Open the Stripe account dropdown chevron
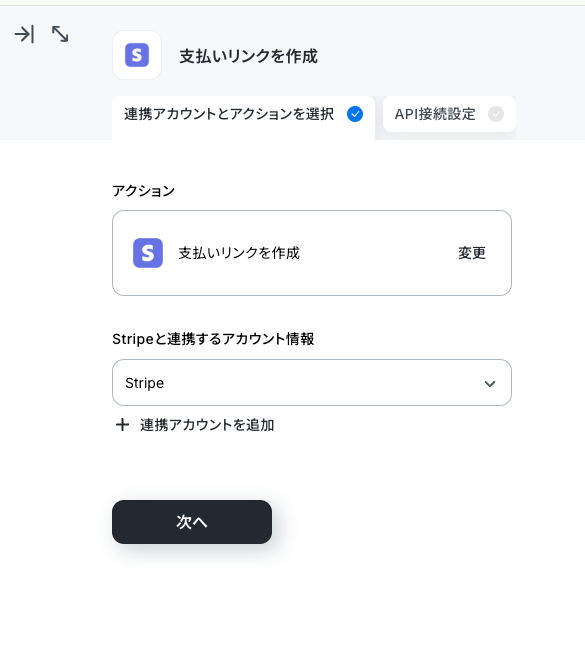585x662 pixels. click(x=490, y=383)
